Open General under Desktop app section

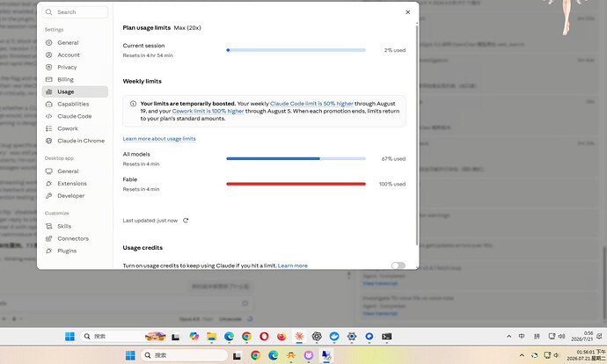[75, 171]
